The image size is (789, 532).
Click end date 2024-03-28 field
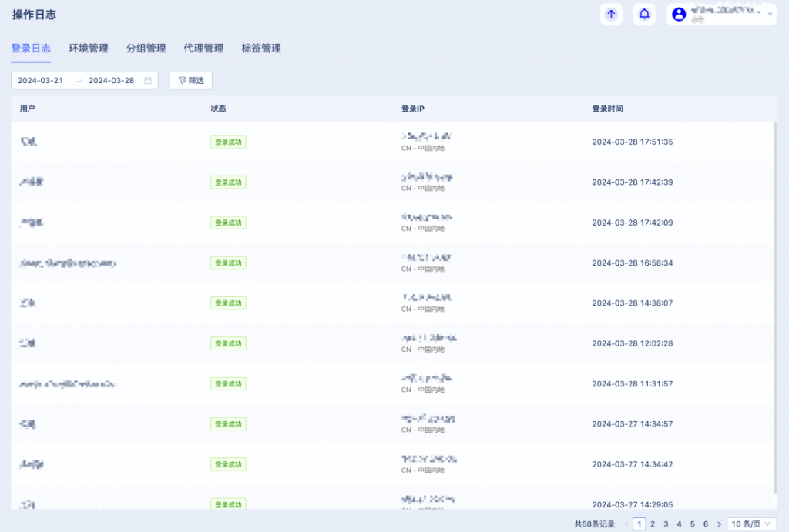click(111, 80)
